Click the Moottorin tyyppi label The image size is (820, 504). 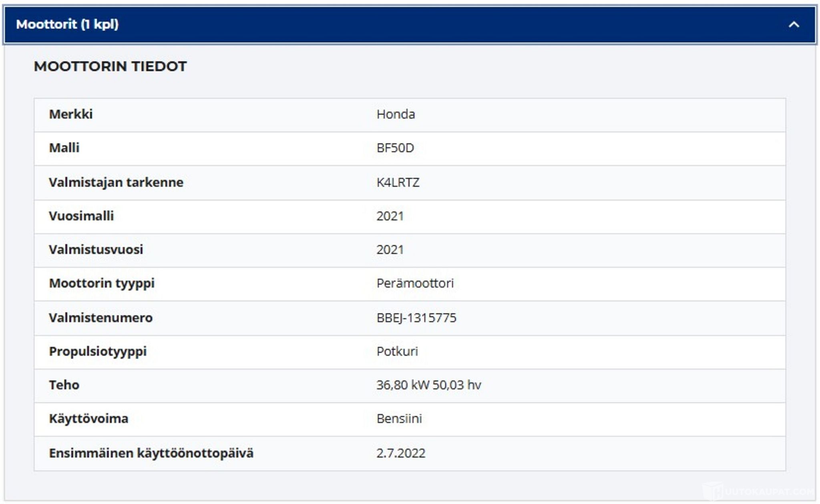[102, 284]
